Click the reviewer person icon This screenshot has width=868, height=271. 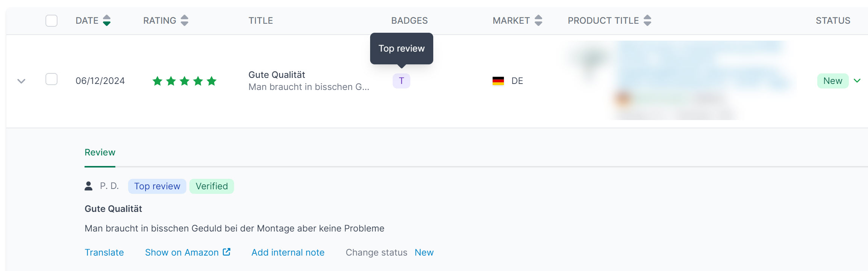(89, 186)
